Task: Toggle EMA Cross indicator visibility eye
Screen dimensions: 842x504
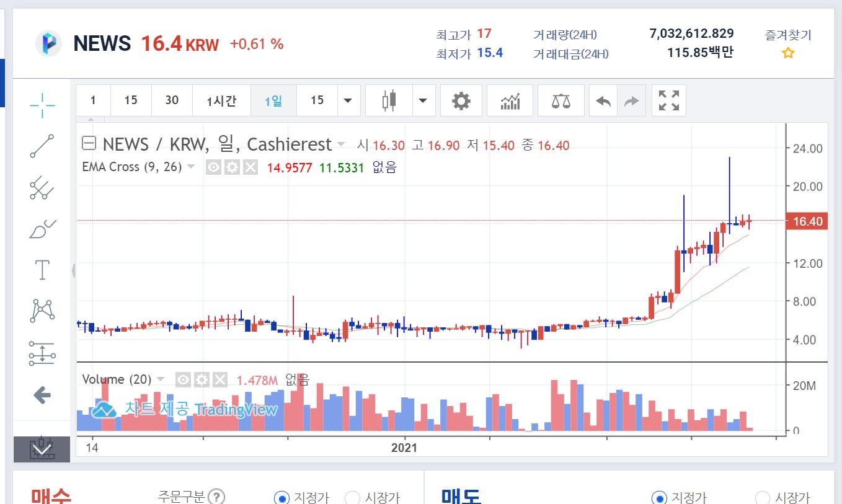Action: coord(214,167)
